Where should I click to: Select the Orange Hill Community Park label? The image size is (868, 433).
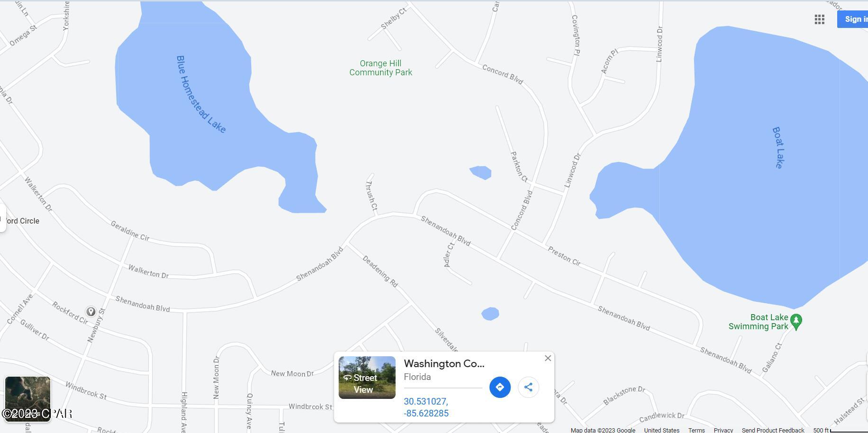(x=381, y=68)
